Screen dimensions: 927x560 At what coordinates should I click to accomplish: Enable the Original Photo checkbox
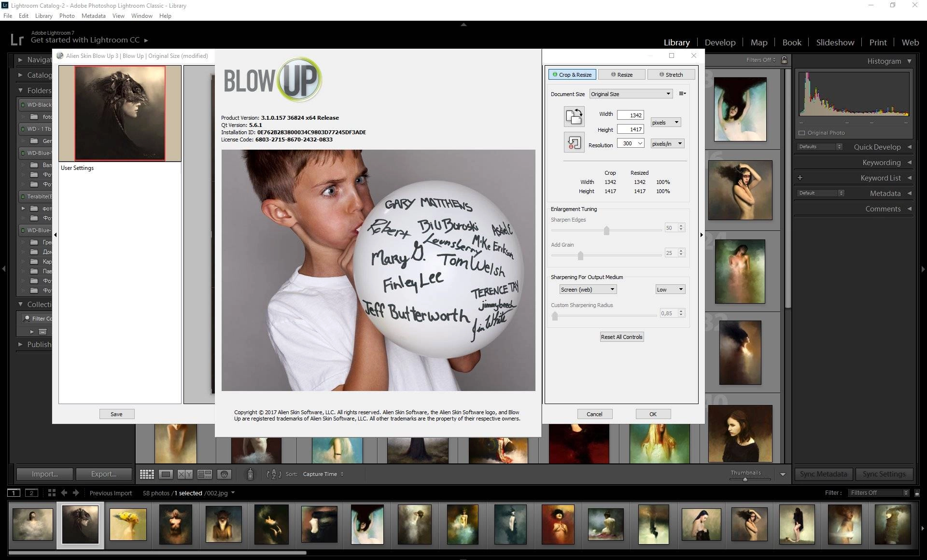(x=802, y=133)
